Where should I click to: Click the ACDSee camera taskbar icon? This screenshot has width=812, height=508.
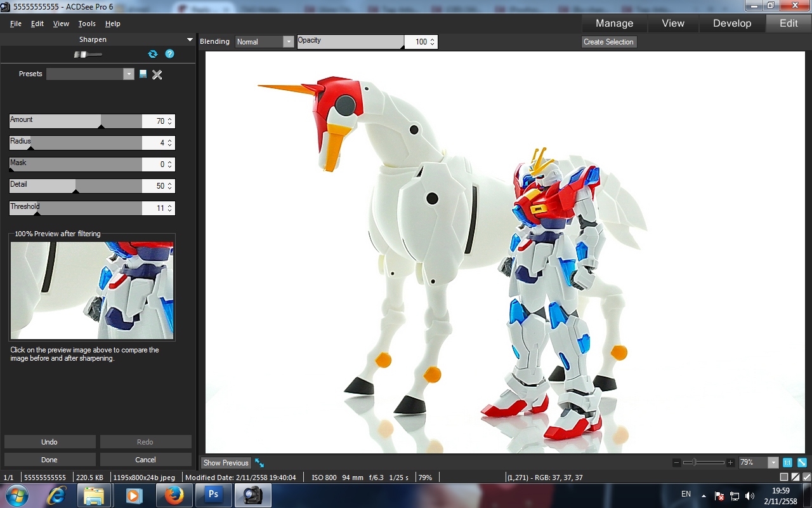(252, 495)
